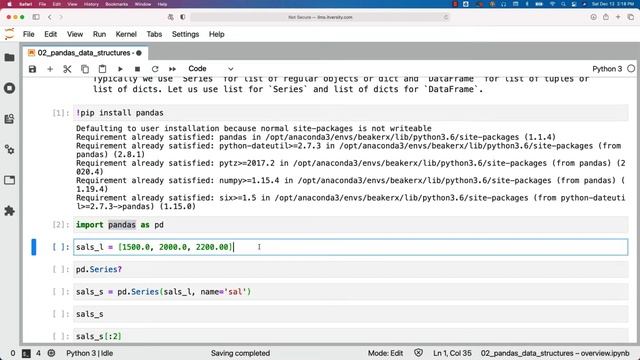
Task: Run the selected cell with play icon
Action: coord(120,69)
